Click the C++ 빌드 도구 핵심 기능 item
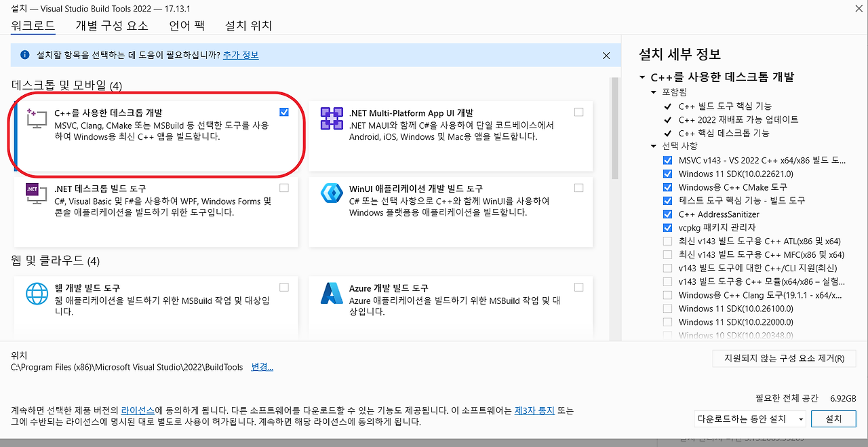The height and width of the screenshot is (447, 868). pyautogui.click(x=725, y=106)
